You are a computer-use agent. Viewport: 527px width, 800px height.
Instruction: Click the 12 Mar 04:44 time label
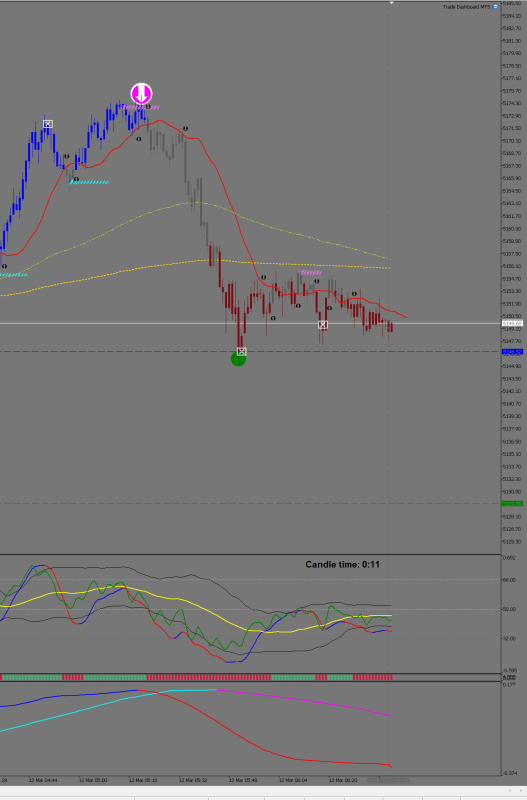(43, 780)
